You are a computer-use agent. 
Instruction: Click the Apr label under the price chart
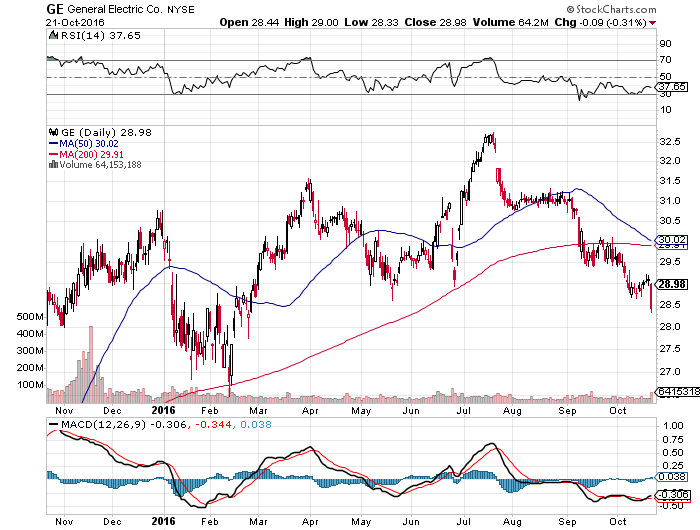[310, 411]
